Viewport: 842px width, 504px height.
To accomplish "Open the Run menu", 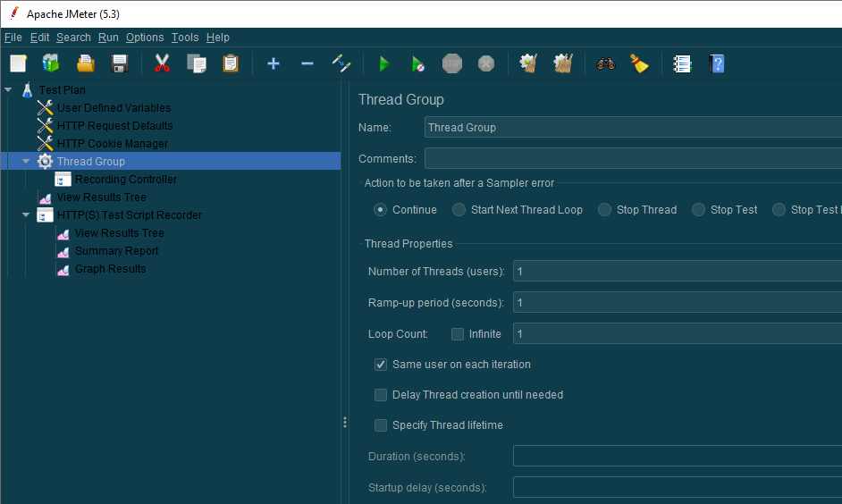I will click(108, 37).
